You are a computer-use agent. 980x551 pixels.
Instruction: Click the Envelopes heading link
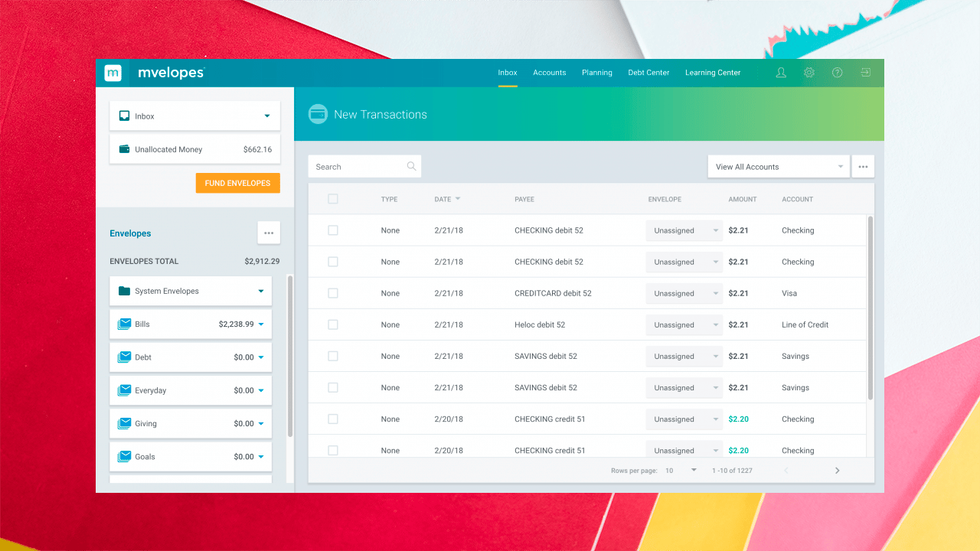[x=130, y=233]
